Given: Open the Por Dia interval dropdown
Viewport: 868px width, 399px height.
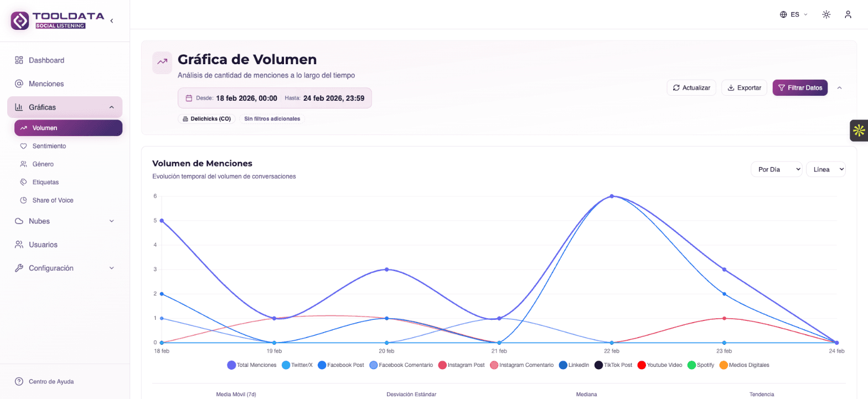Looking at the screenshot, I should pos(776,169).
